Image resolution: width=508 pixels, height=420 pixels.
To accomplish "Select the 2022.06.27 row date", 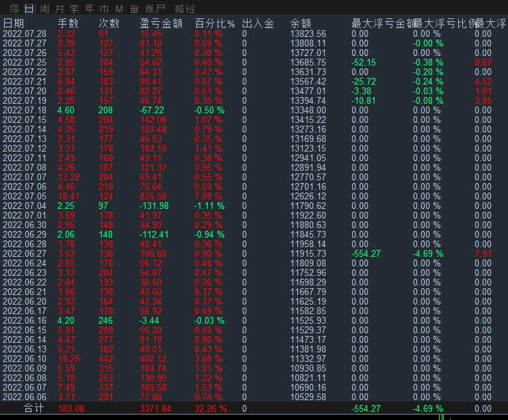I will (x=25, y=253).
